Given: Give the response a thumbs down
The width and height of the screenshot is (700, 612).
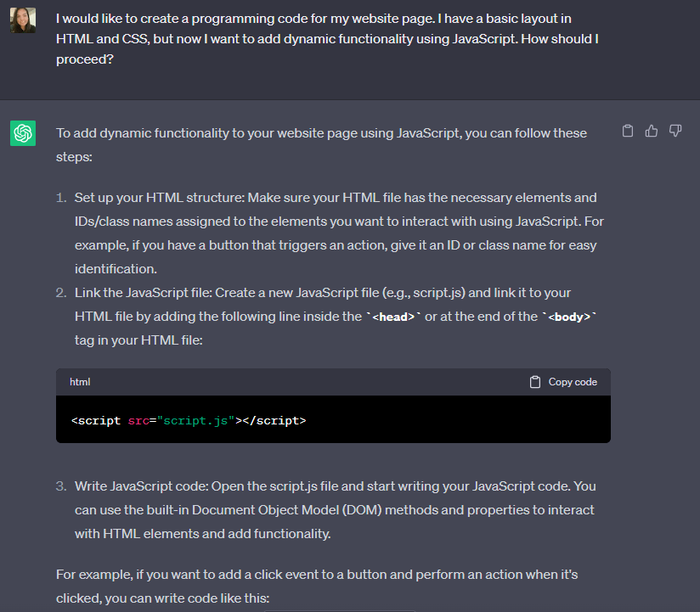Looking at the screenshot, I should 675,131.
